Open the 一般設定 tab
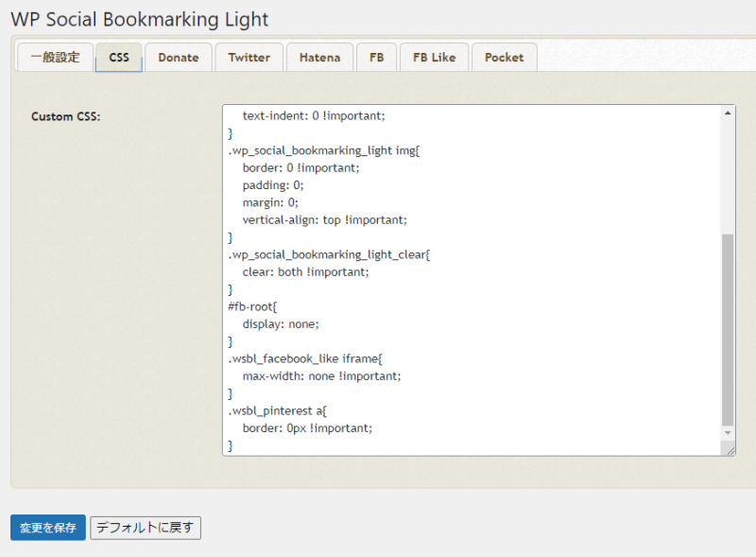This screenshot has height=557, width=756. (56, 57)
